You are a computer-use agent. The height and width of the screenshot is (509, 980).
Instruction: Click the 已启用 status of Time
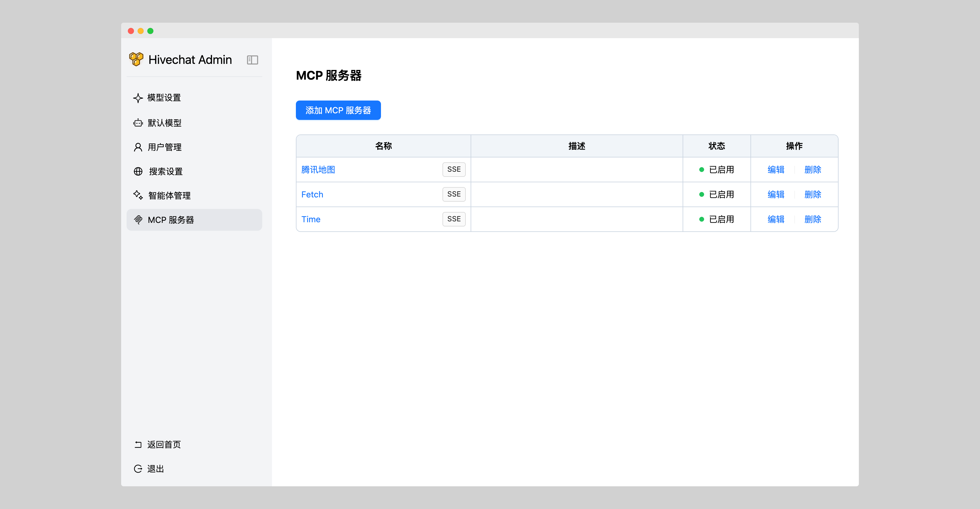coord(721,219)
